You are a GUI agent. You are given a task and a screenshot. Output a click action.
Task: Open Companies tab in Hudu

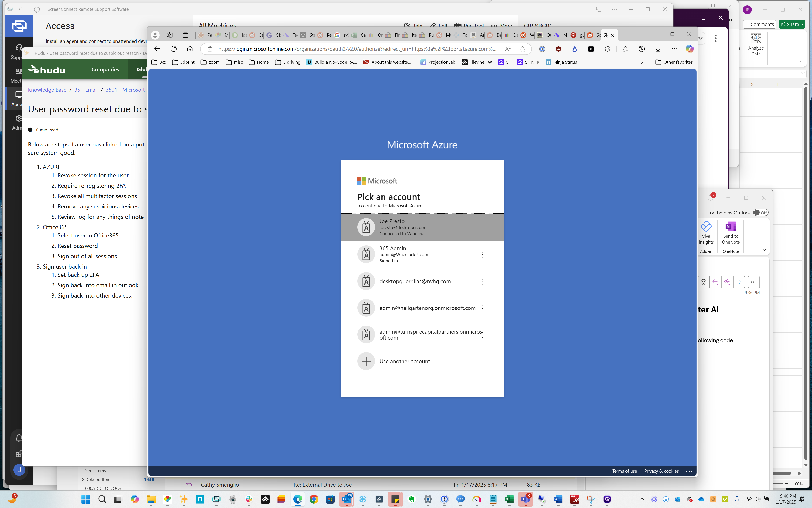(105, 70)
